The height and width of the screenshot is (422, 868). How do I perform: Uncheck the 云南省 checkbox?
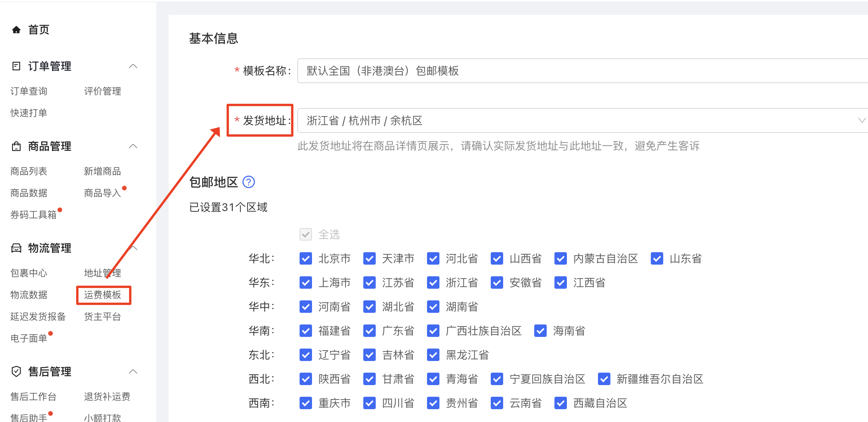tap(497, 403)
